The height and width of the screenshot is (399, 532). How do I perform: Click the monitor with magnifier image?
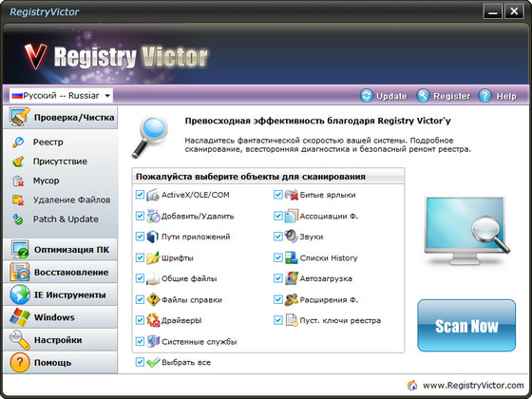coord(466,231)
